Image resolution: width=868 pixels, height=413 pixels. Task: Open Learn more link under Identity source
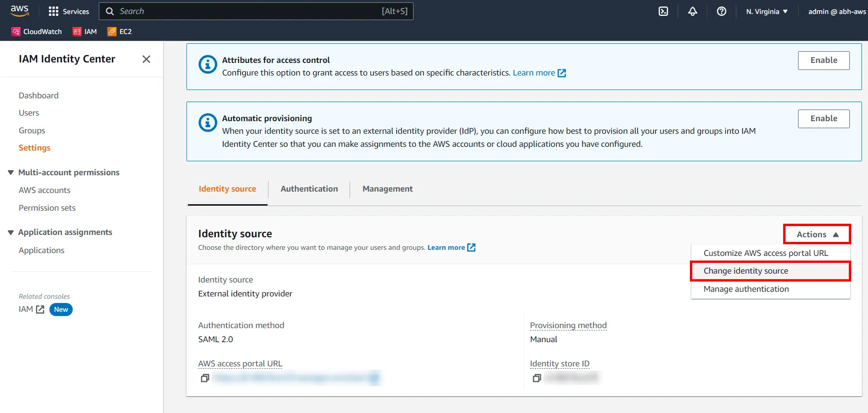pyautogui.click(x=446, y=248)
